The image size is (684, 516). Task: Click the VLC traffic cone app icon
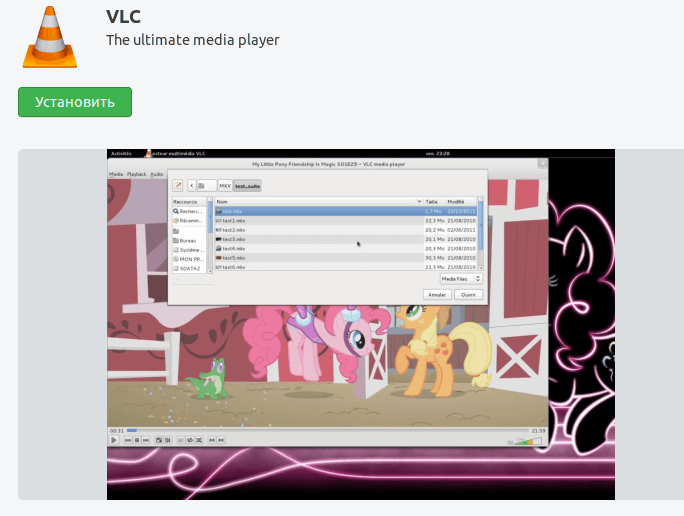click(50, 37)
